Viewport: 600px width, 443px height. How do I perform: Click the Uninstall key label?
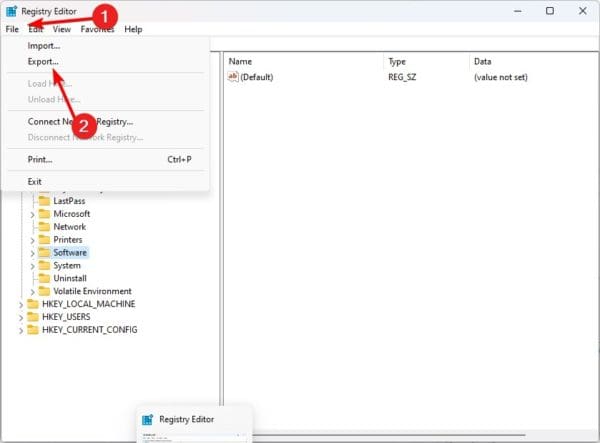[70, 279]
